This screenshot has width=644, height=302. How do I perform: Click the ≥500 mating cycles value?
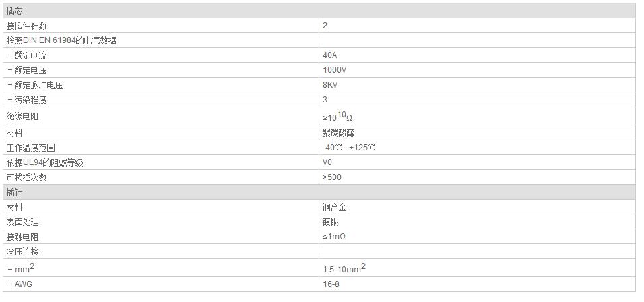[332, 177]
